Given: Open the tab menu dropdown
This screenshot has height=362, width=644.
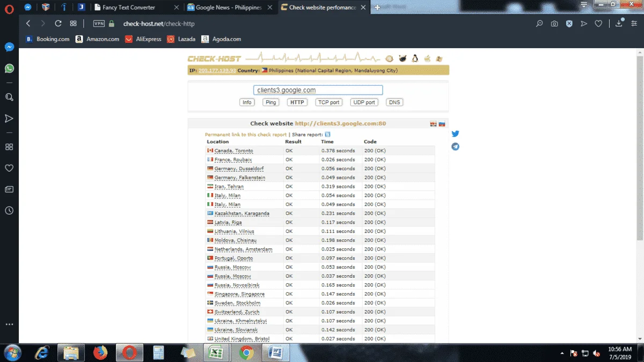Looking at the screenshot, I should 584,4.
